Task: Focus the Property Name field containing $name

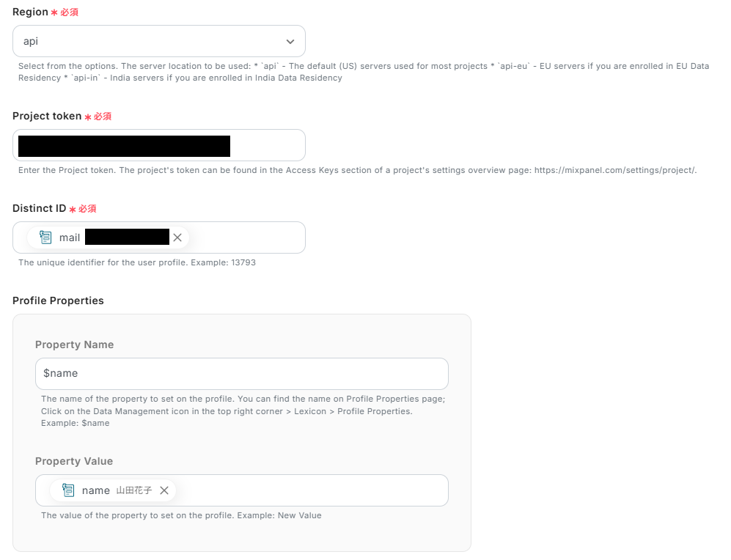Action: (x=241, y=374)
